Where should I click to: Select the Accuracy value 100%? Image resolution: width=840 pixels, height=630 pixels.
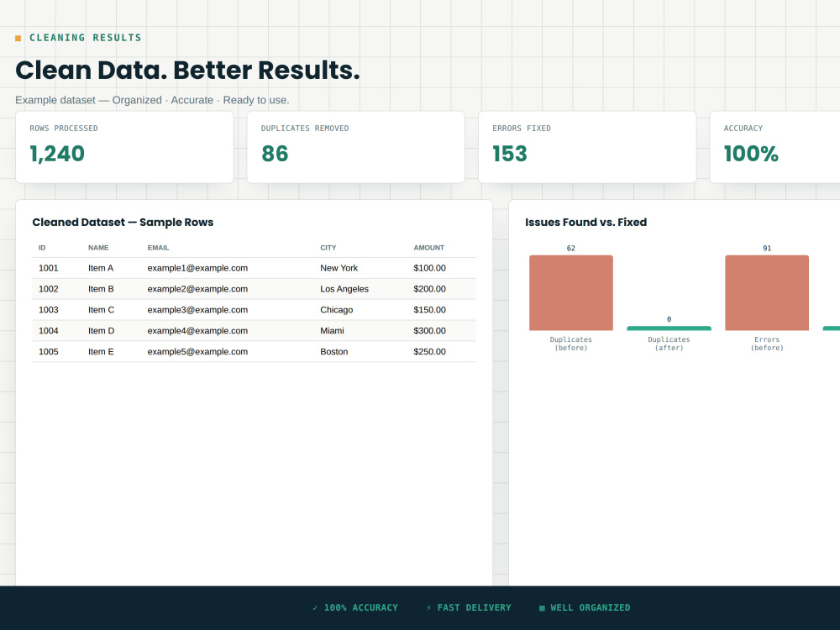(x=751, y=154)
